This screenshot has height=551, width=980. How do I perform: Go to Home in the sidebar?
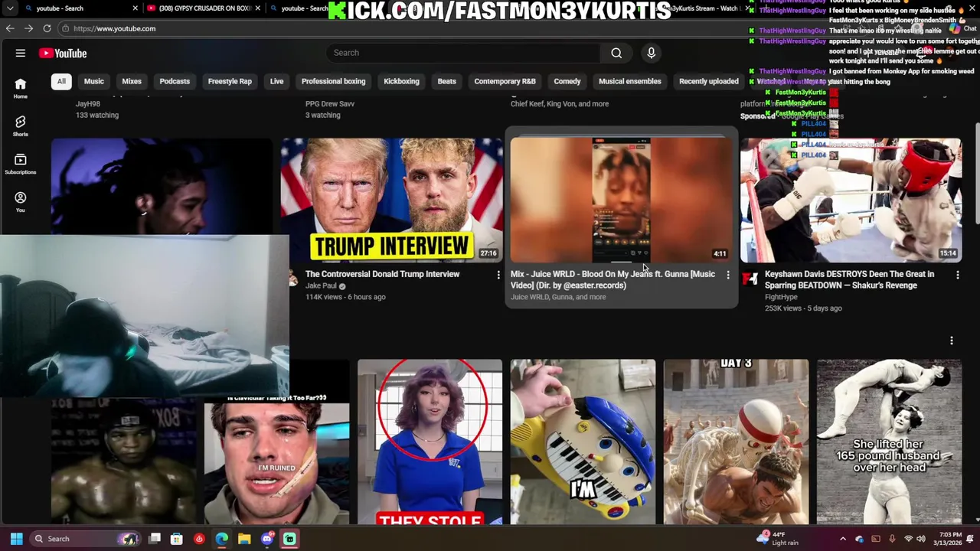(x=21, y=88)
